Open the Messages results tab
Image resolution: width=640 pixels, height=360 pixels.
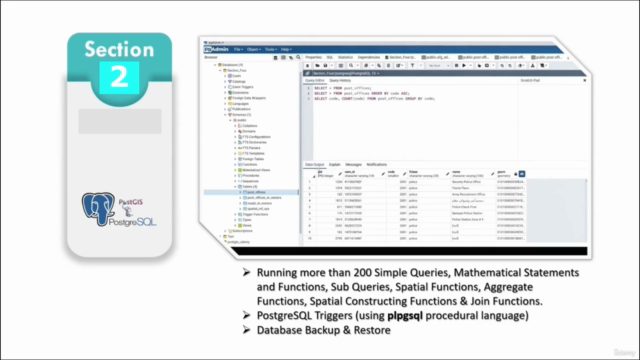click(353, 165)
